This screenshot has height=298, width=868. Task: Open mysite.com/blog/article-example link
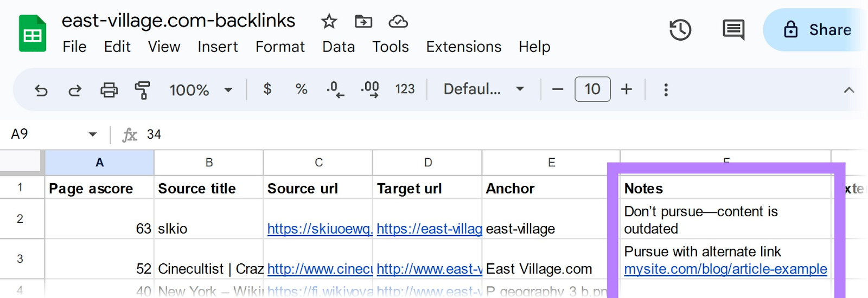[725, 269]
